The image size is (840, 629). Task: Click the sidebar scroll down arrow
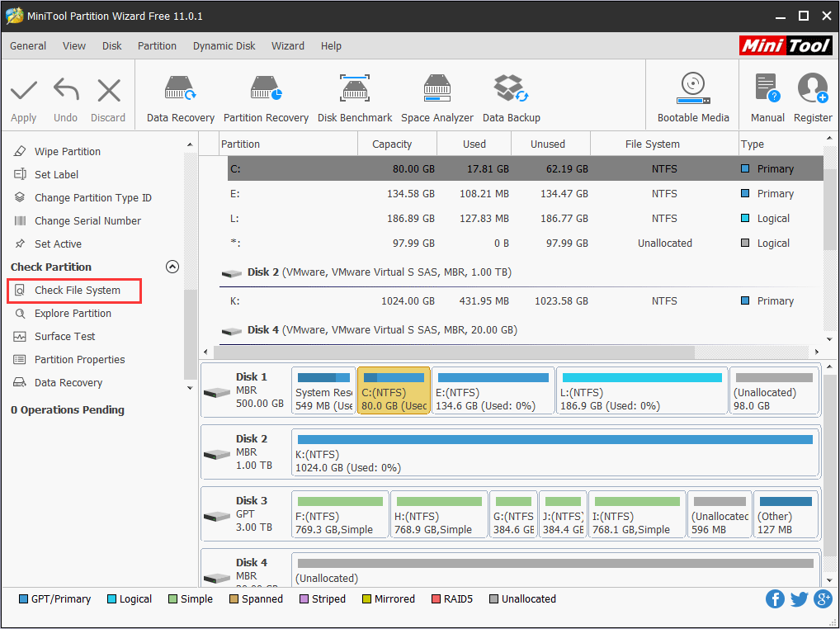[x=190, y=388]
